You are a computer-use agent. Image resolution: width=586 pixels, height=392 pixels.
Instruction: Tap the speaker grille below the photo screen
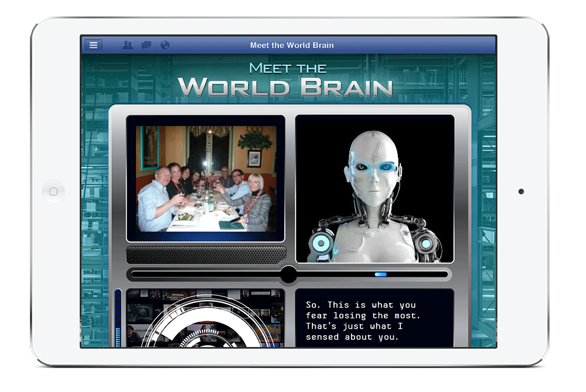pos(205,253)
